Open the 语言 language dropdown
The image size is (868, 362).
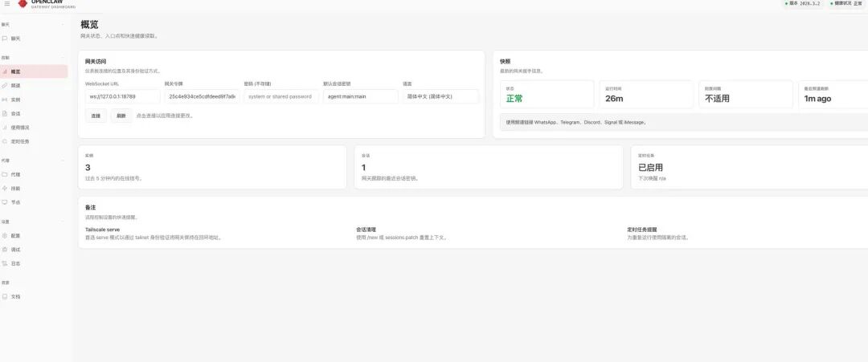coord(440,96)
